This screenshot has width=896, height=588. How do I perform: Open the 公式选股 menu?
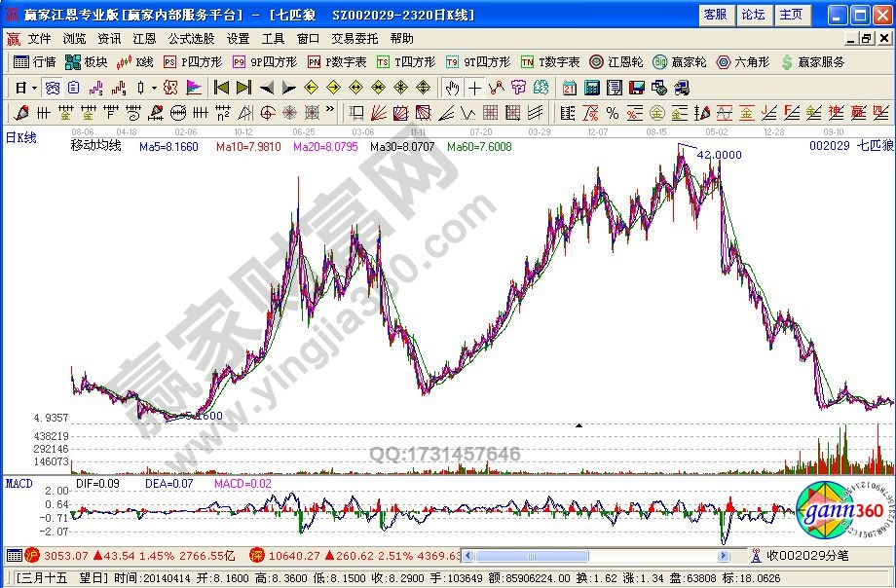click(191, 39)
